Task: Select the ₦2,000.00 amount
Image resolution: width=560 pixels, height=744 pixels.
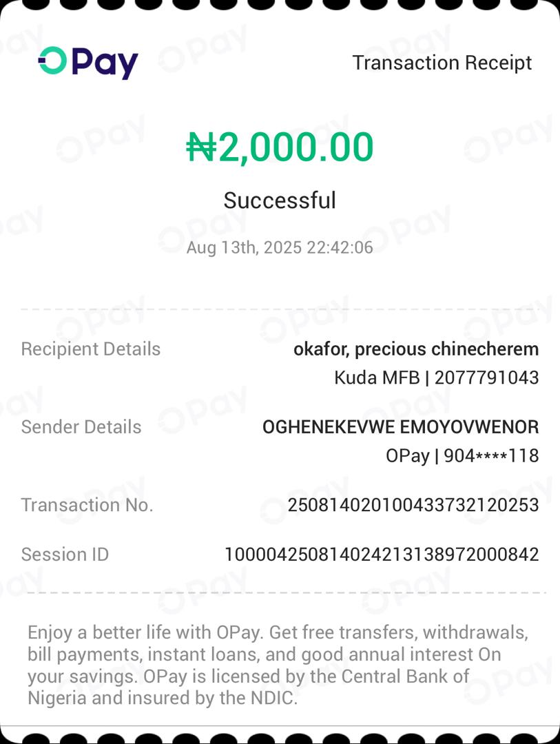Action: point(280,147)
